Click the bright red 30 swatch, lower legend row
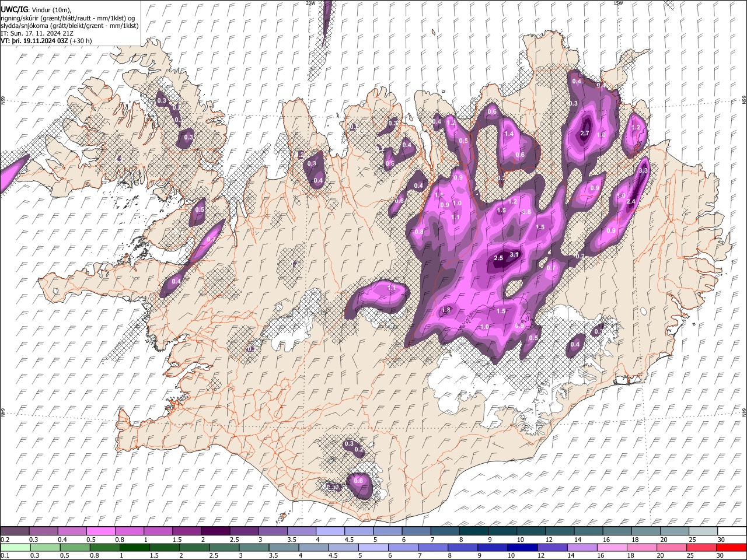This screenshot has width=747, height=560. [732, 547]
